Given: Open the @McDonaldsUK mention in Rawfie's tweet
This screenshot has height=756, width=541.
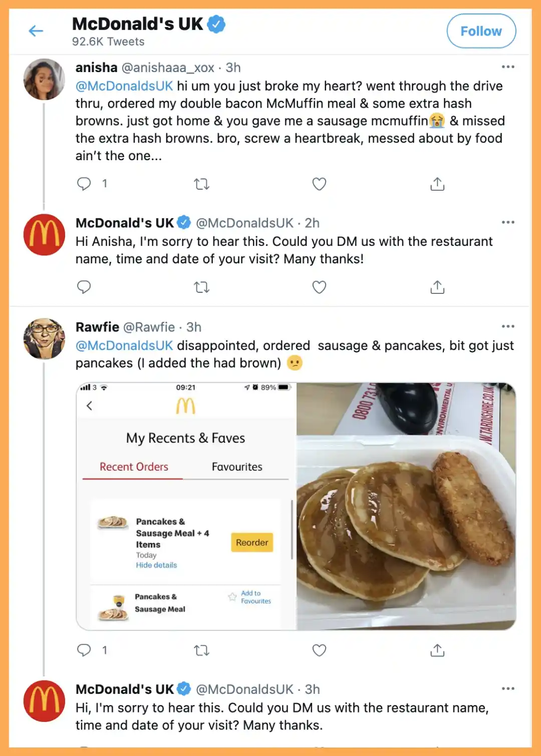Looking at the screenshot, I should coord(124,345).
